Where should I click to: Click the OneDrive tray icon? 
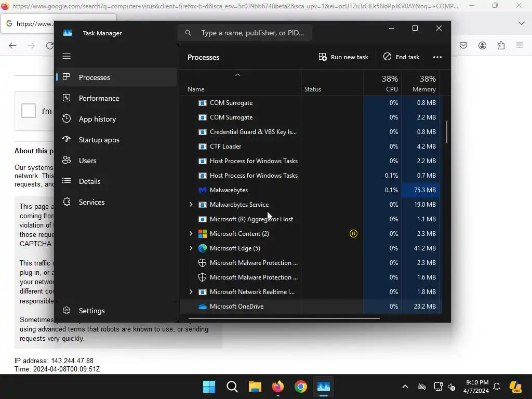(422, 387)
